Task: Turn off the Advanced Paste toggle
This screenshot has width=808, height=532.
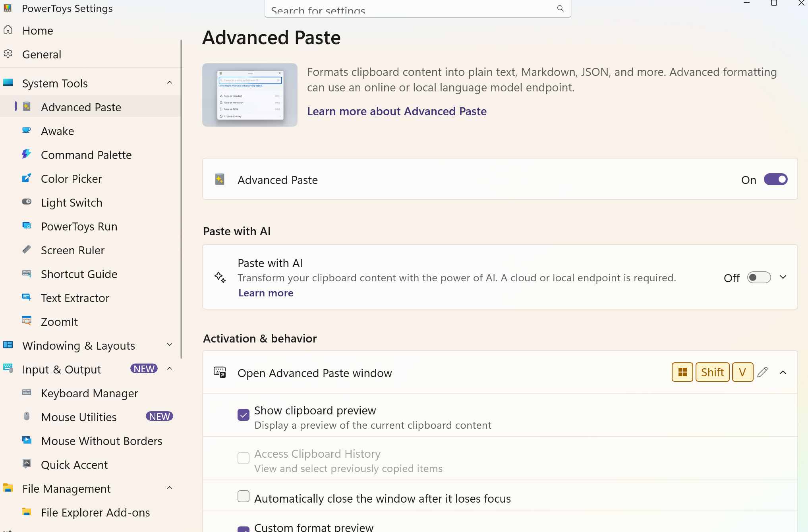Action: [x=775, y=179]
